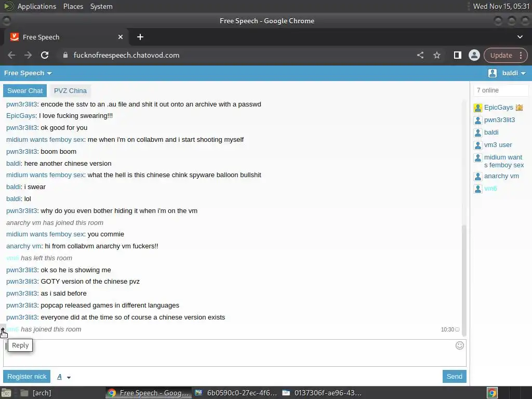Click 'boom boom' message text

(58, 152)
